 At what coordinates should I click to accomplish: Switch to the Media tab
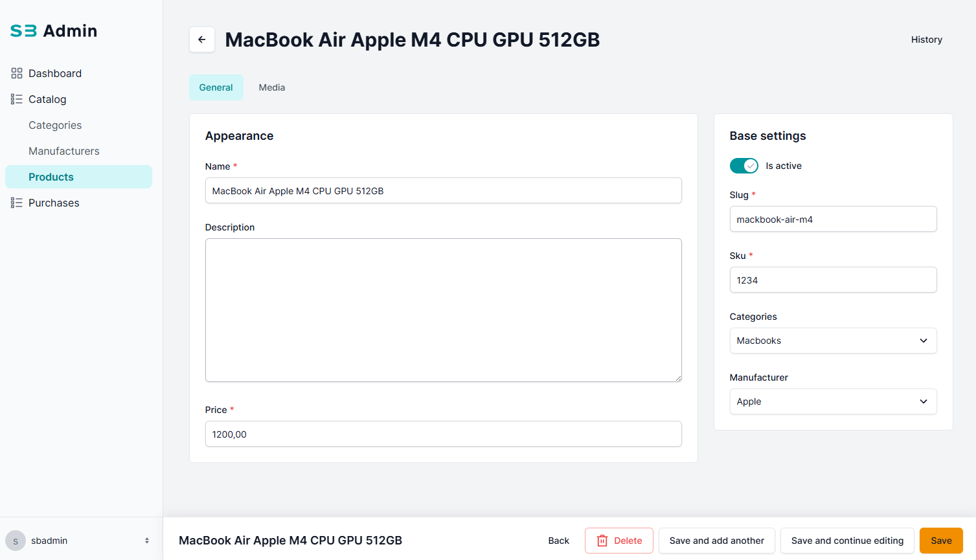272,87
